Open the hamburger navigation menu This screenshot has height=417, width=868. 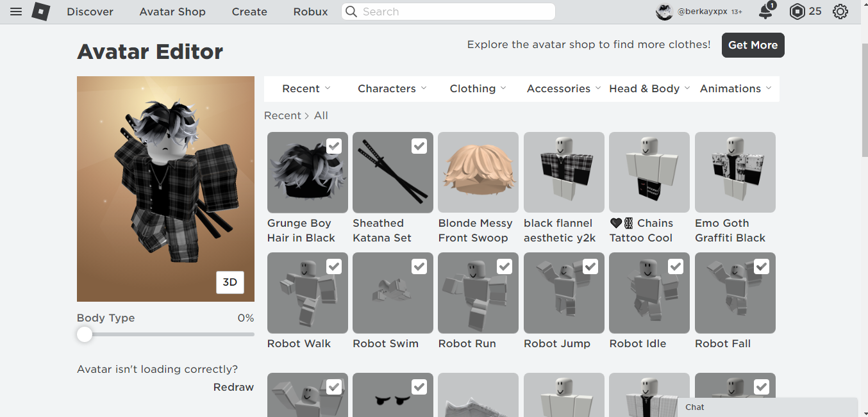pyautogui.click(x=16, y=12)
